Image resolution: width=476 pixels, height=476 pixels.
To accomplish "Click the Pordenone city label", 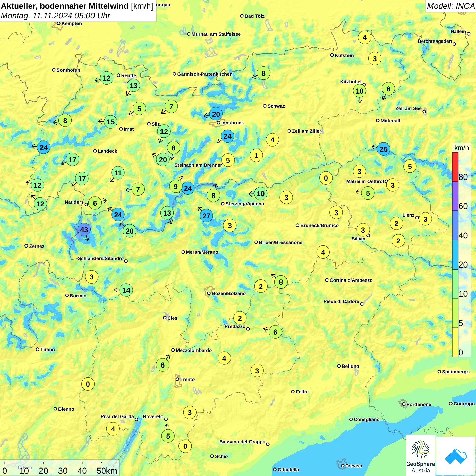I will 419,404.
